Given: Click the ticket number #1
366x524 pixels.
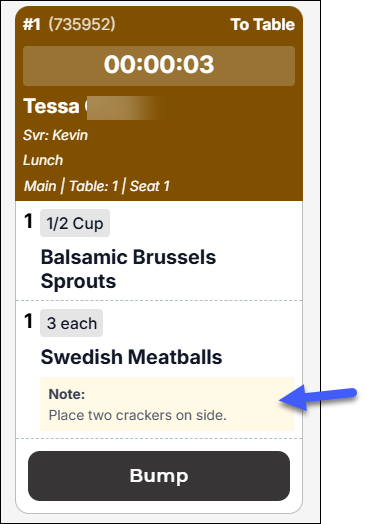Looking at the screenshot, I should pos(32,24).
